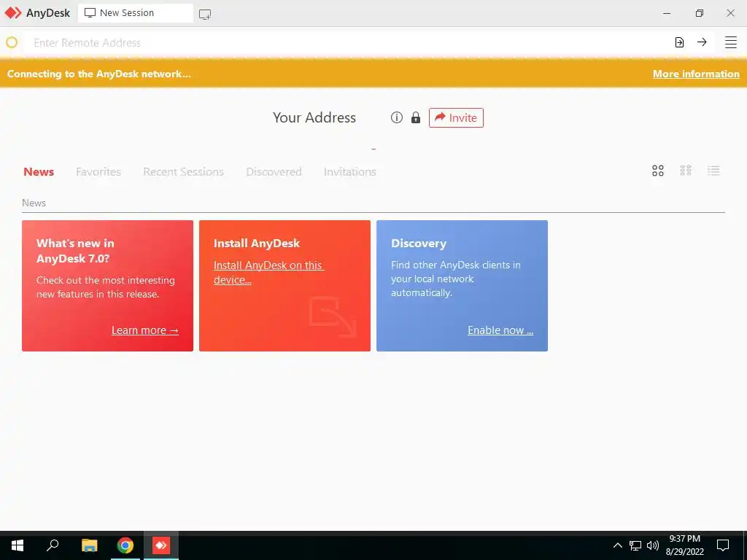
Task: Focus the Enter Remote Address field
Action: click(348, 42)
